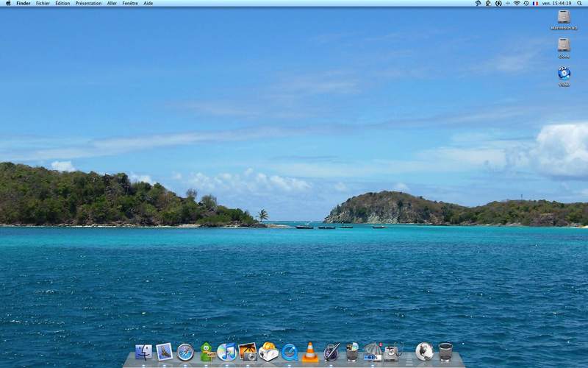588x368 pixels.
Task: Open the Apple menu
Action: (8, 3)
